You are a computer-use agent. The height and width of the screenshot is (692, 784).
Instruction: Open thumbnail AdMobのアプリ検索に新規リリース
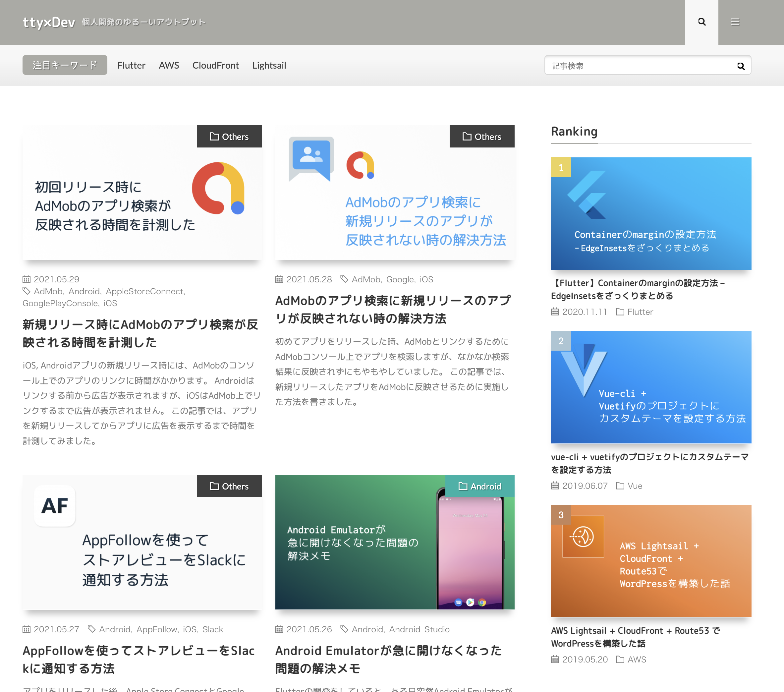click(x=395, y=193)
